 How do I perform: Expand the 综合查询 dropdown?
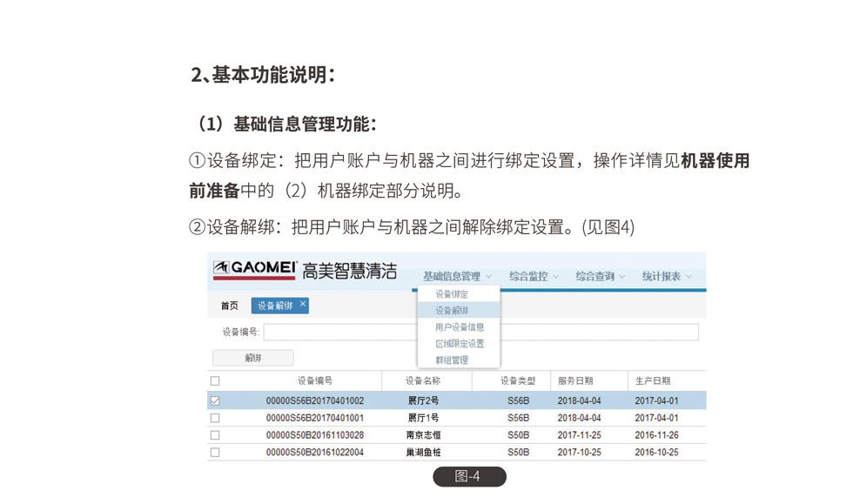tap(600, 277)
